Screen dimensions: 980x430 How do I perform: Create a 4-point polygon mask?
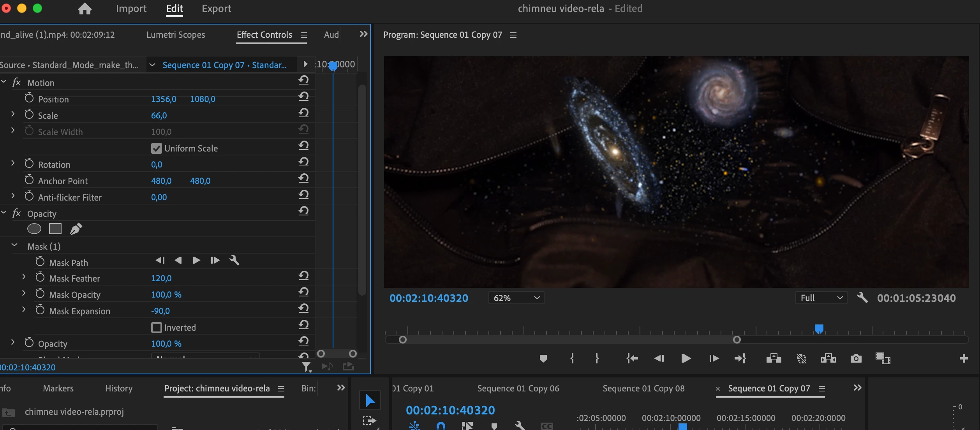pyautogui.click(x=55, y=229)
